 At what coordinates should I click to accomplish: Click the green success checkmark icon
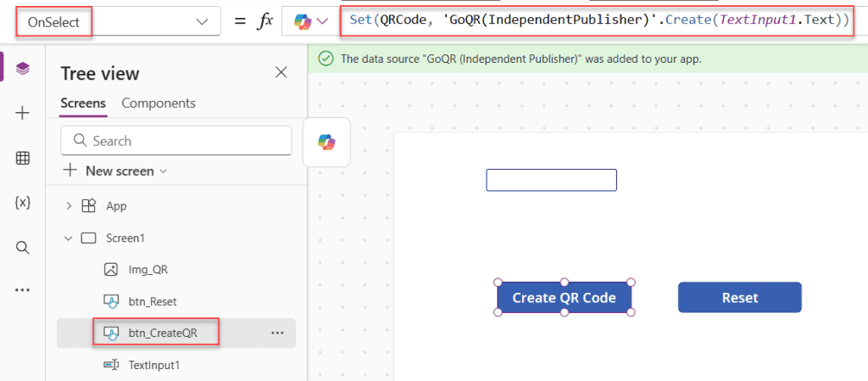(x=326, y=59)
